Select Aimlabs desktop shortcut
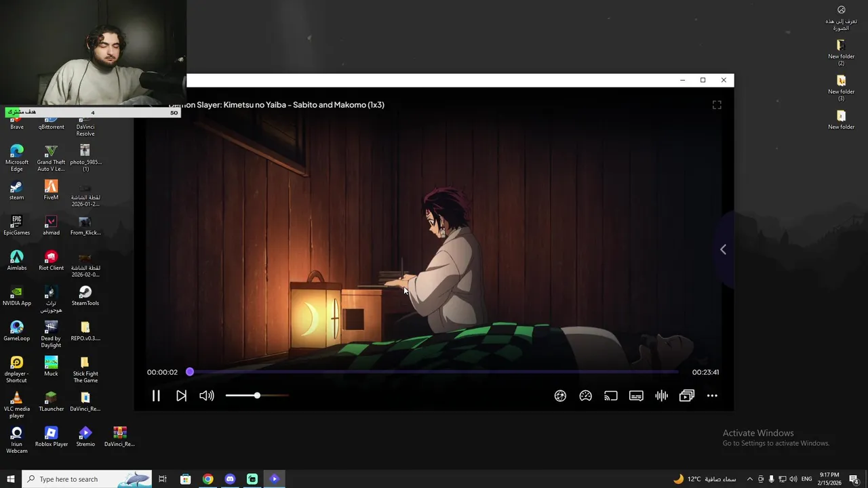This screenshot has height=488, width=868. pyautogui.click(x=17, y=260)
